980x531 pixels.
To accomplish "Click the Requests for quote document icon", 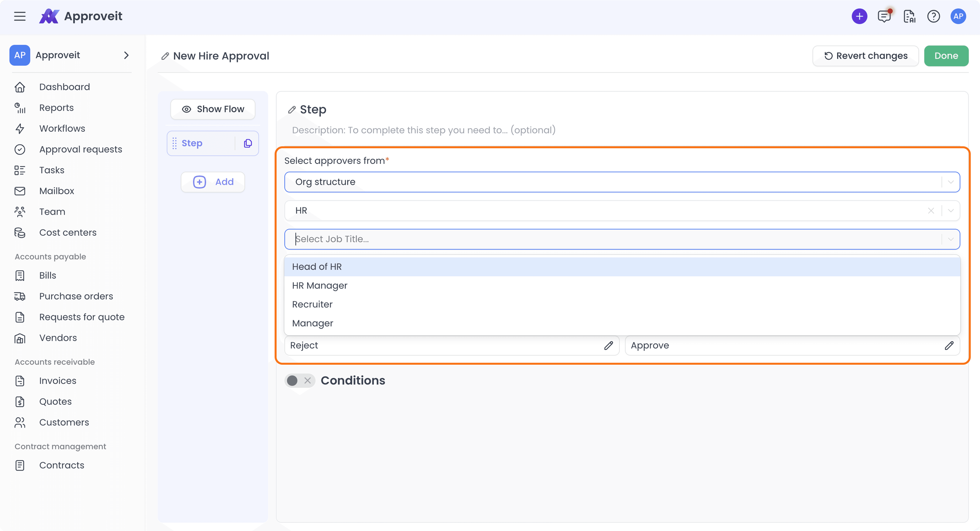I will (x=20, y=317).
